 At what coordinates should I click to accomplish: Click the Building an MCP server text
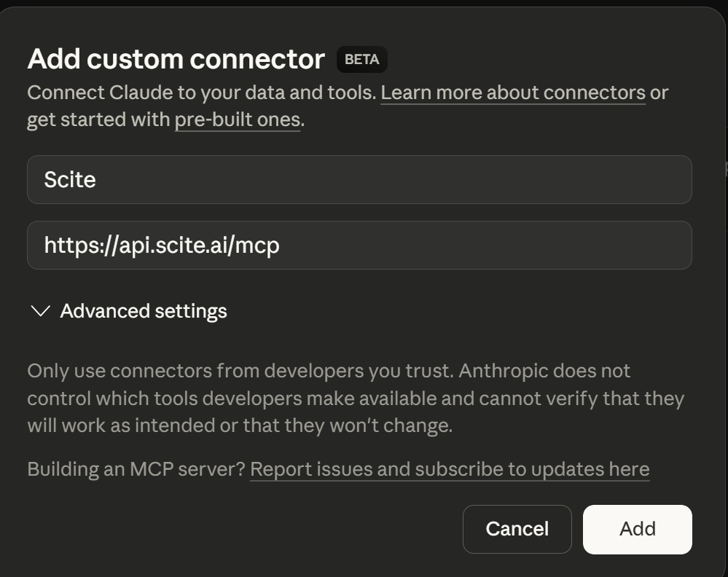click(136, 468)
